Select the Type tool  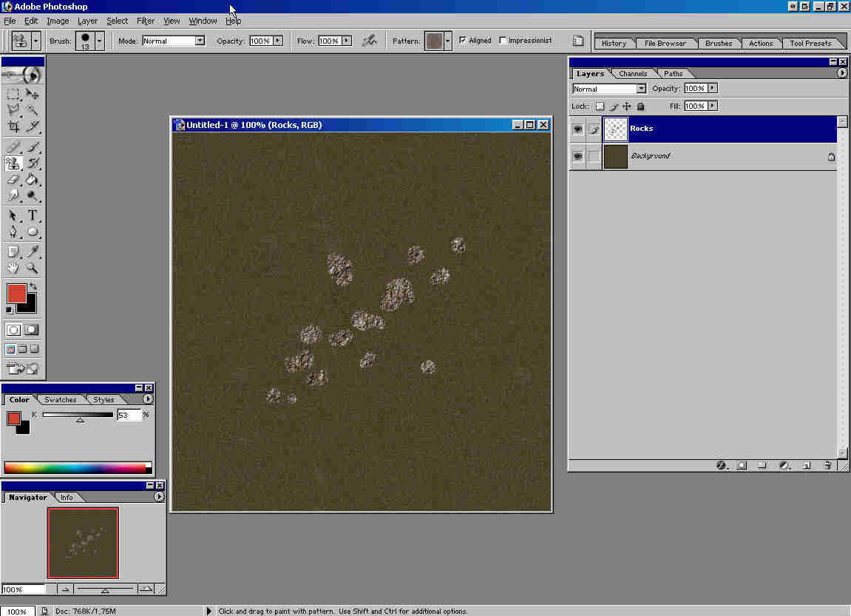click(x=33, y=216)
